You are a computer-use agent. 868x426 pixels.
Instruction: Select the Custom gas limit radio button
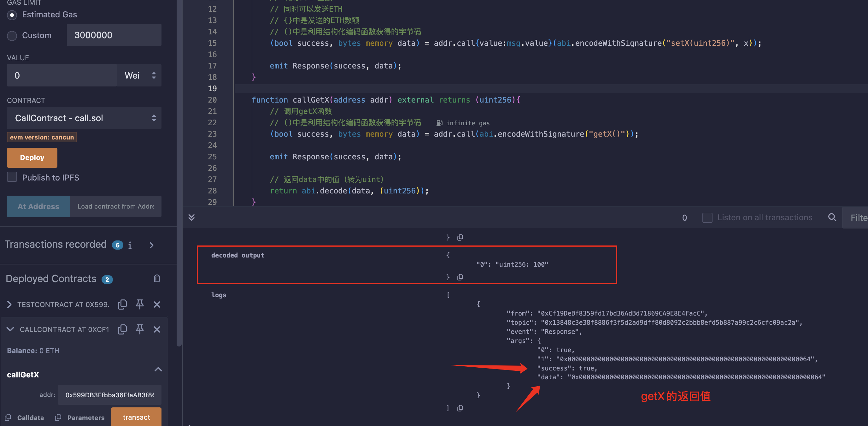pyautogui.click(x=12, y=35)
